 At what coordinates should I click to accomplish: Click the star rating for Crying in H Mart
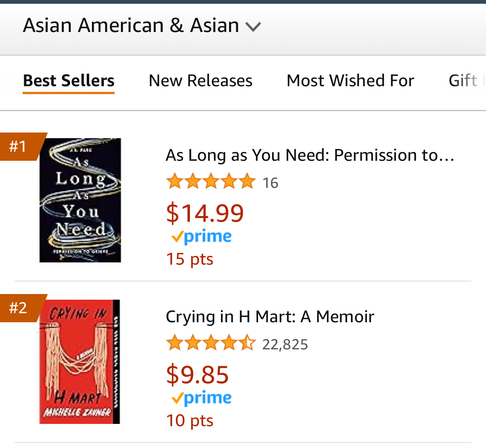coord(211,343)
